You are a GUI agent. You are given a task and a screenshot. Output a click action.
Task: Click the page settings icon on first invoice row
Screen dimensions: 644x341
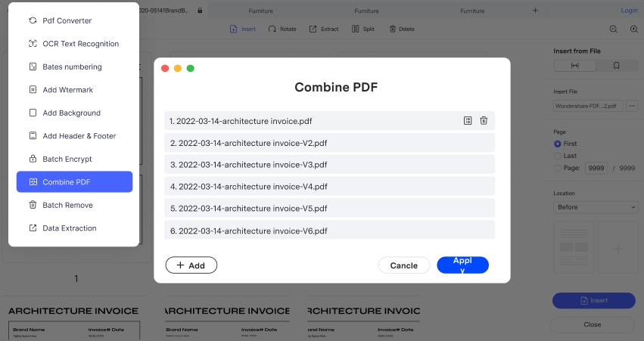tap(468, 121)
